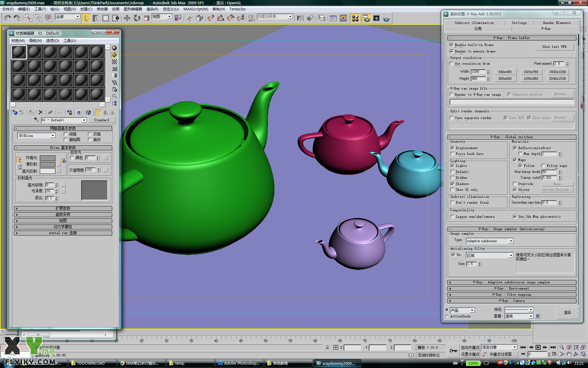The height and width of the screenshot is (368, 588).
Task: Expand V-Ray Color mapping rollout
Action: pyautogui.click(x=512, y=295)
